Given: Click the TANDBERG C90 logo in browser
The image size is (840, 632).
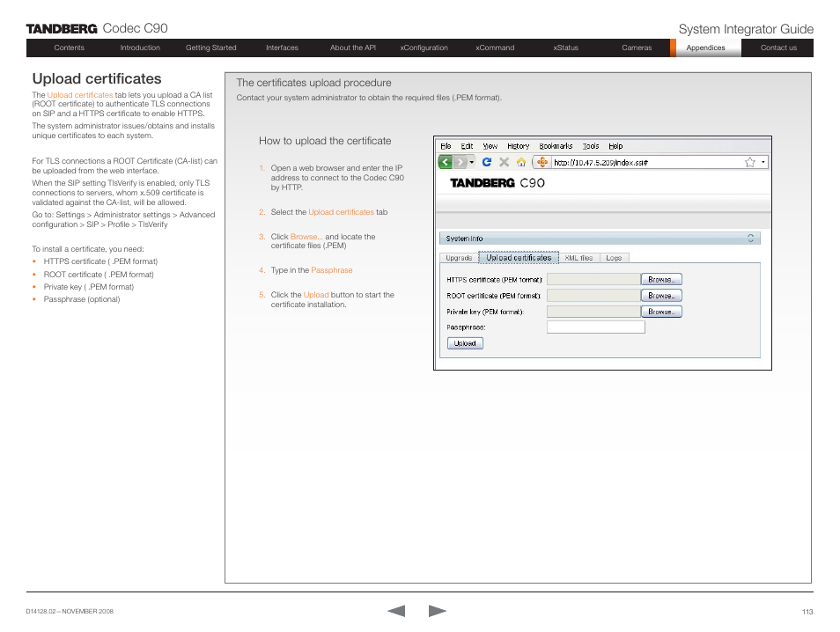Looking at the screenshot, I should [497, 183].
